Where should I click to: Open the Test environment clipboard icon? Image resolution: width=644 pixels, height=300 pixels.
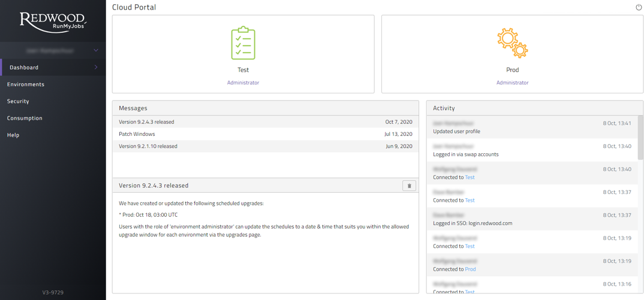tap(243, 43)
